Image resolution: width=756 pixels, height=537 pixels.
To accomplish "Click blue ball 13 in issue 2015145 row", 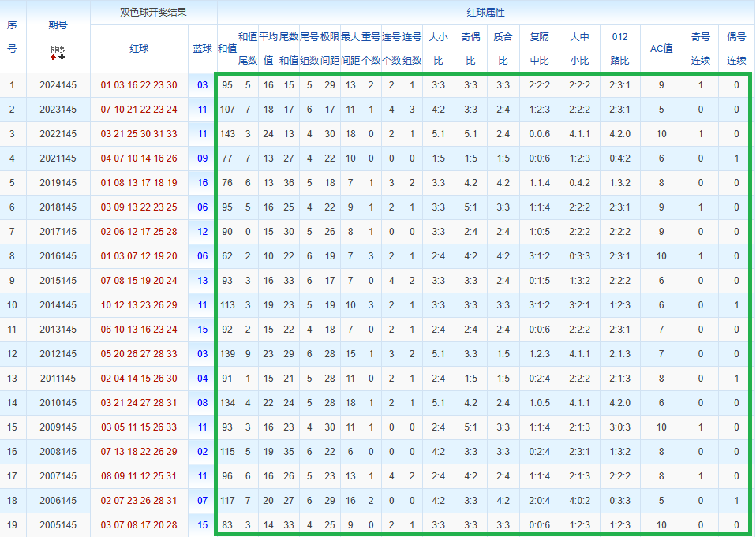I will tap(203, 281).
